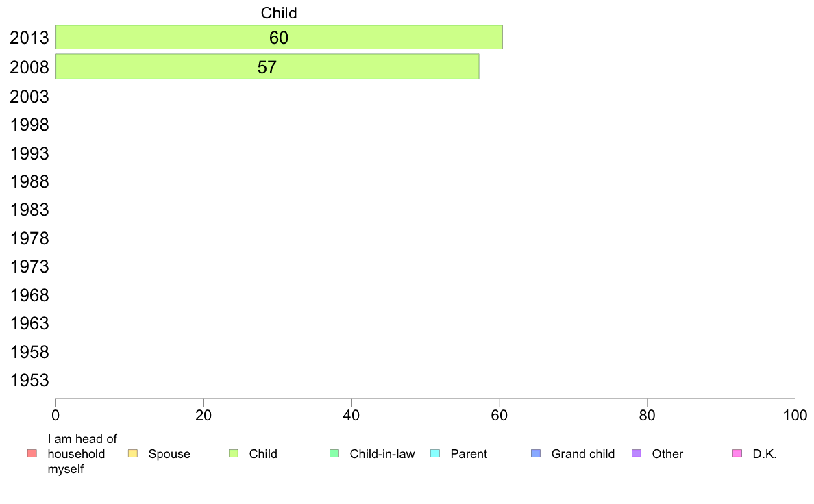Click the 100 axis tick label

(x=795, y=416)
